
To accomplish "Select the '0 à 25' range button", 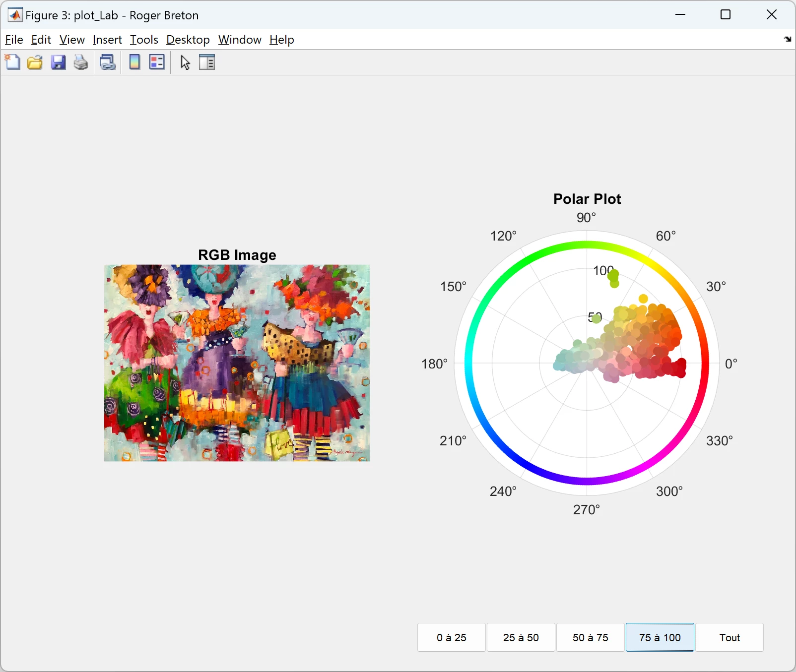I will [x=452, y=637].
